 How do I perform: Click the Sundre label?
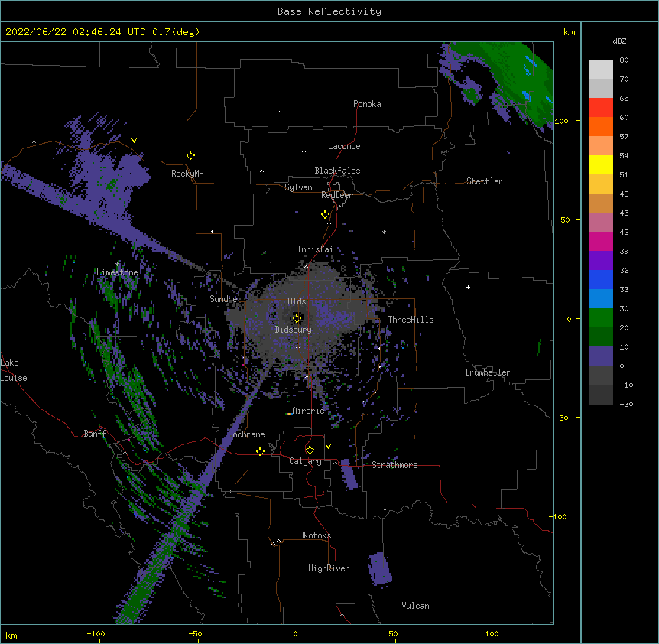coord(223,299)
